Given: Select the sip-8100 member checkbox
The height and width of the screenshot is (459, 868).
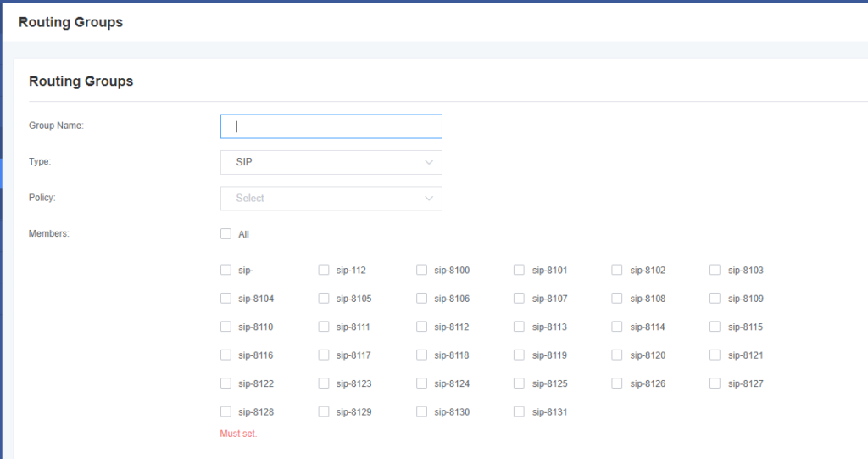Looking at the screenshot, I should pos(422,271).
